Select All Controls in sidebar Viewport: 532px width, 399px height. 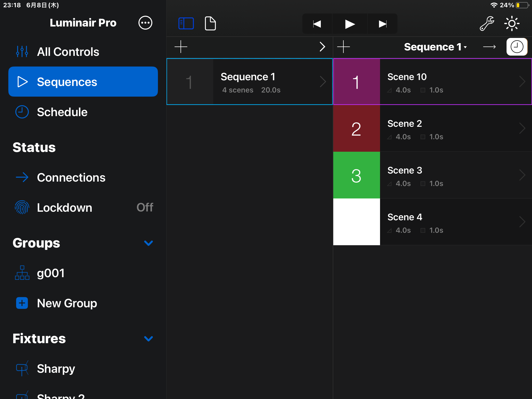[68, 52]
